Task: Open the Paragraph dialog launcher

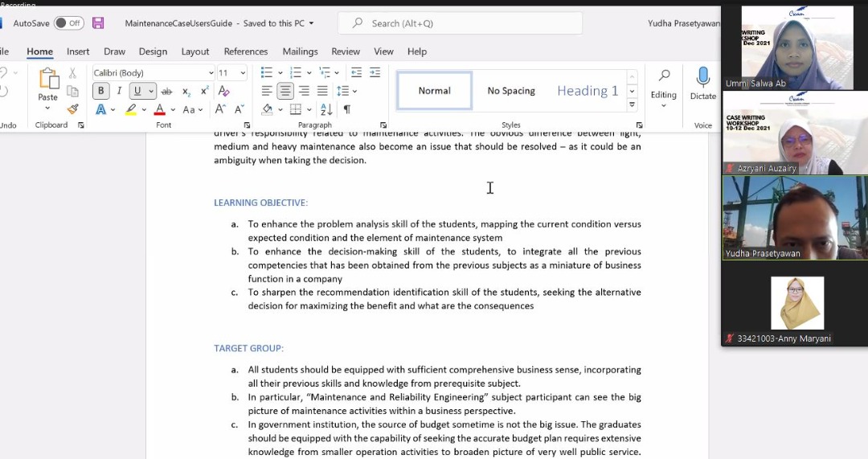Action: [x=383, y=125]
